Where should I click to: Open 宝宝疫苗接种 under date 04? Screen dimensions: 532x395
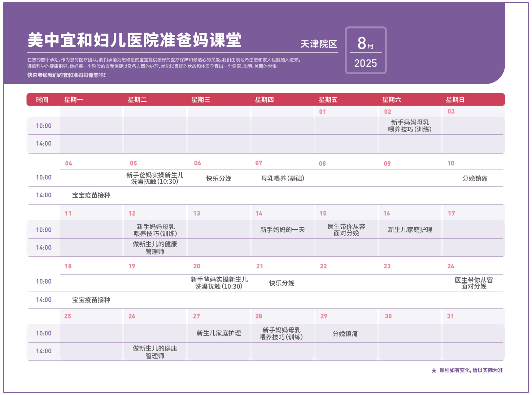(x=91, y=195)
